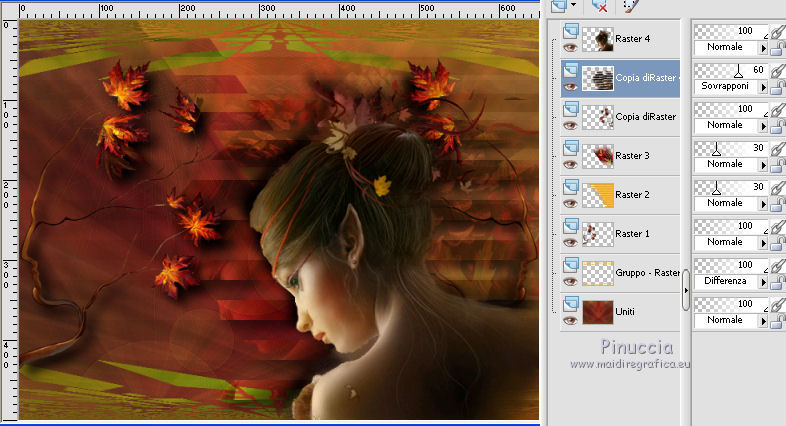Click the layer palette splitter handle

pos(686,291)
